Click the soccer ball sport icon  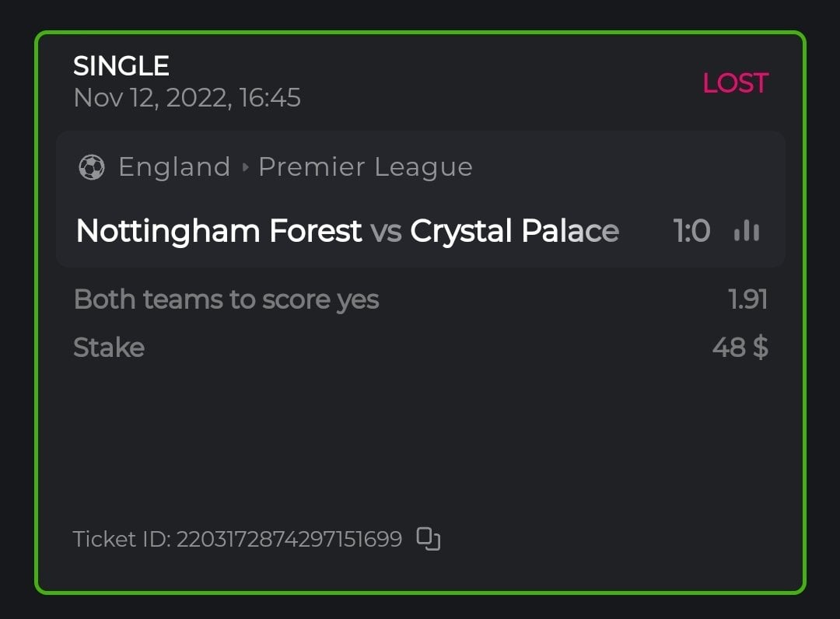pos(92,167)
